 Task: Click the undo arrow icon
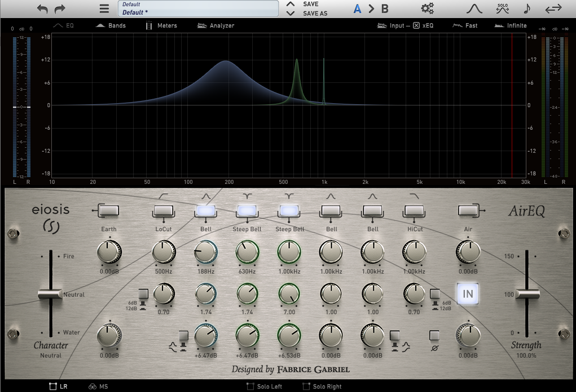pyautogui.click(x=42, y=8)
